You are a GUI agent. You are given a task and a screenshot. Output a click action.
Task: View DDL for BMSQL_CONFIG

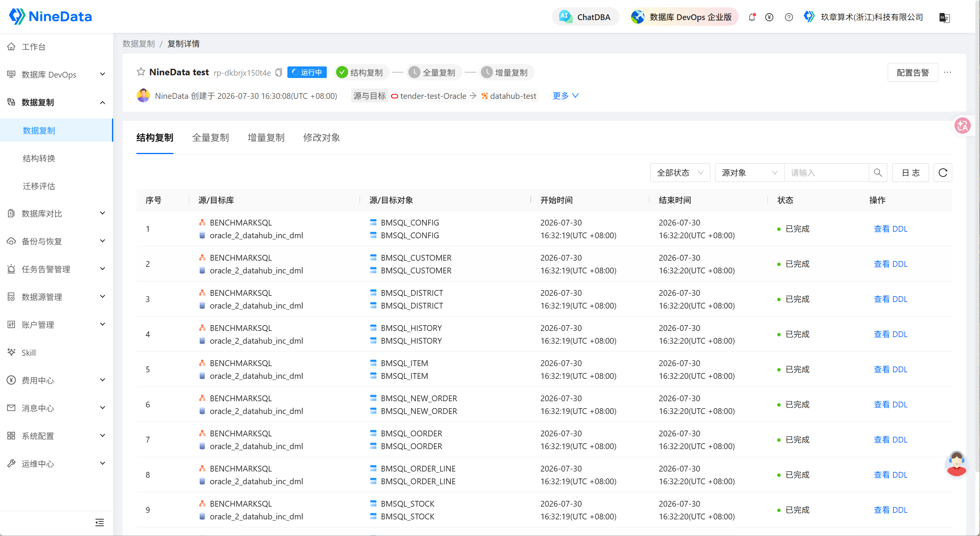coord(890,229)
